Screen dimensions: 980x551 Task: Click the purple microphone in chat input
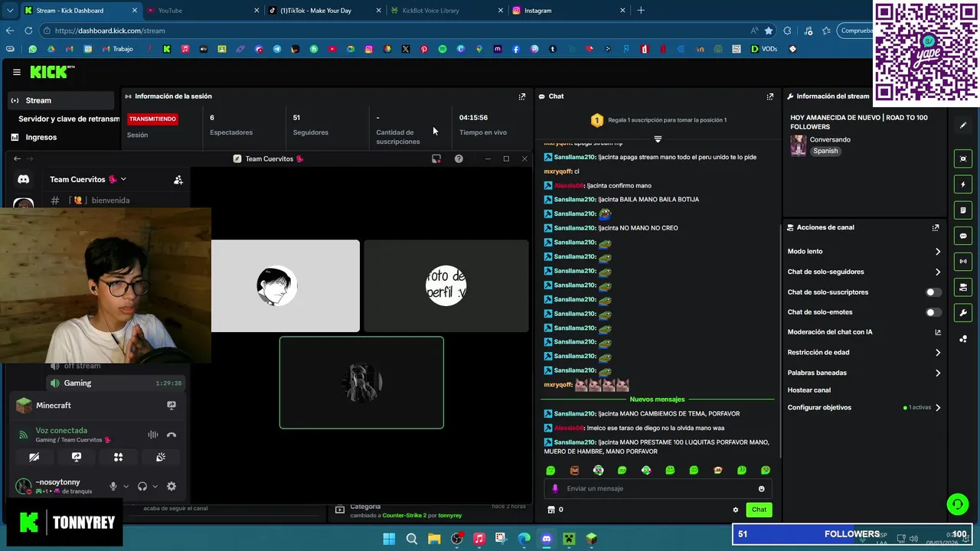pyautogui.click(x=556, y=488)
